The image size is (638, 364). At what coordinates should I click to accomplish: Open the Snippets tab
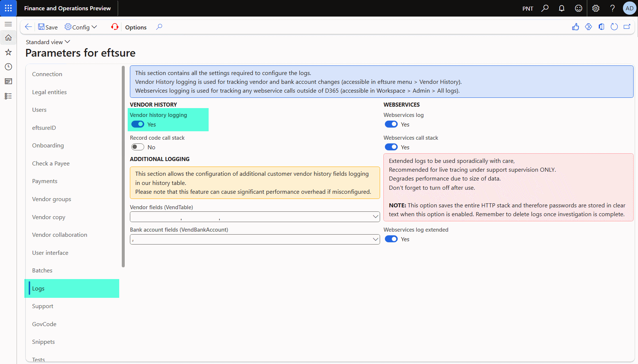pyautogui.click(x=43, y=342)
